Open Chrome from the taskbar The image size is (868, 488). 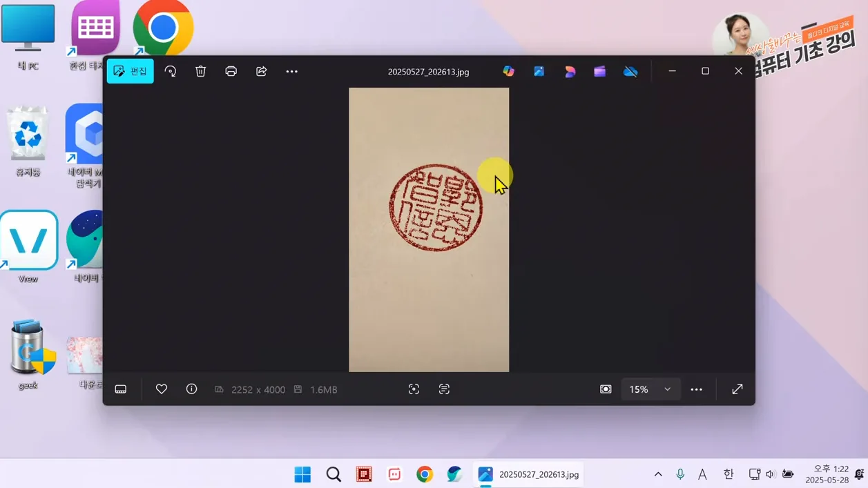point(425,474)
